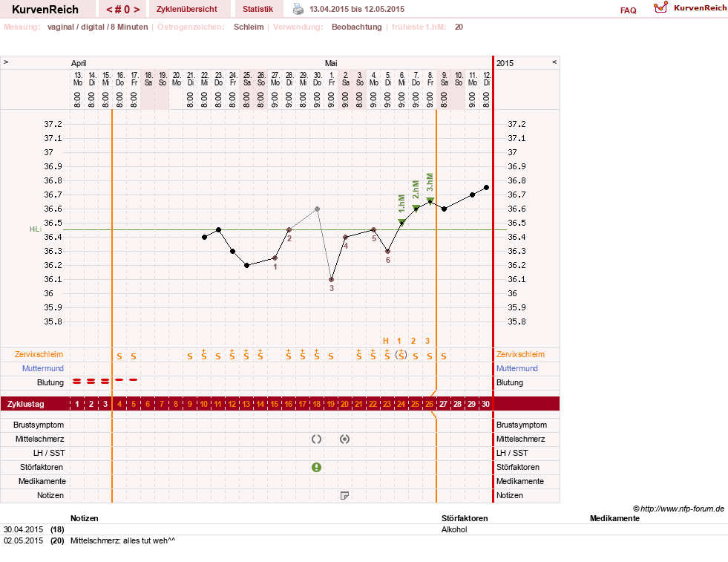Open the note icon on cycle day 20

tap(344, 496)
